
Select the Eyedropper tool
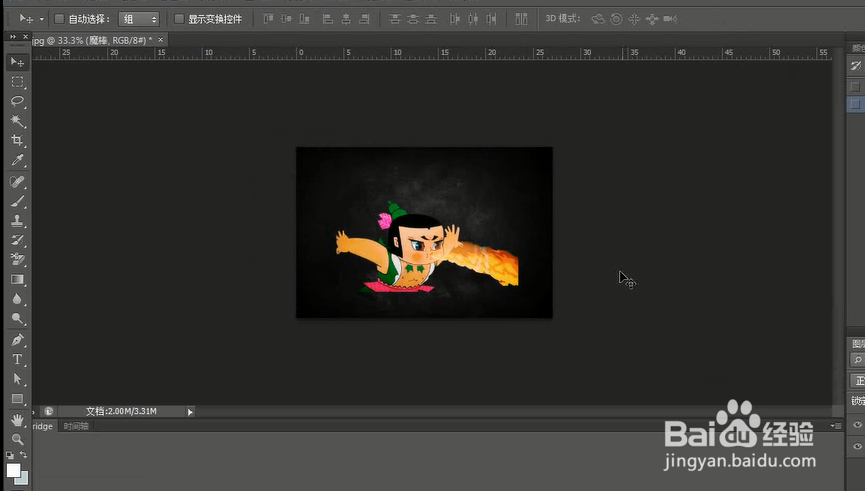(17, 160)
